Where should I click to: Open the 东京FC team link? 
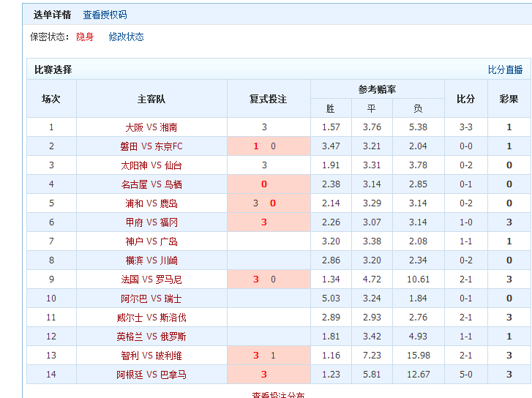(x=168, y=146)
